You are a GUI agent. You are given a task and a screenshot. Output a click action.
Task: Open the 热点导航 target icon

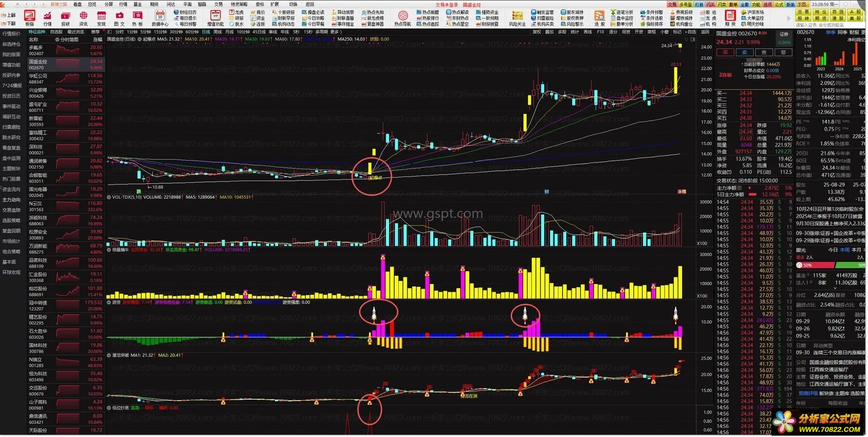point(402,18)
